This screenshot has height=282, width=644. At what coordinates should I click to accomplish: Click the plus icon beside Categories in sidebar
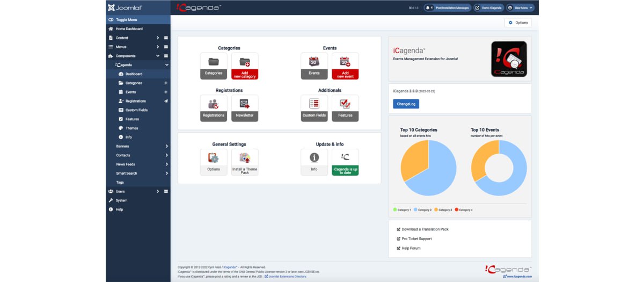(166, 83)
